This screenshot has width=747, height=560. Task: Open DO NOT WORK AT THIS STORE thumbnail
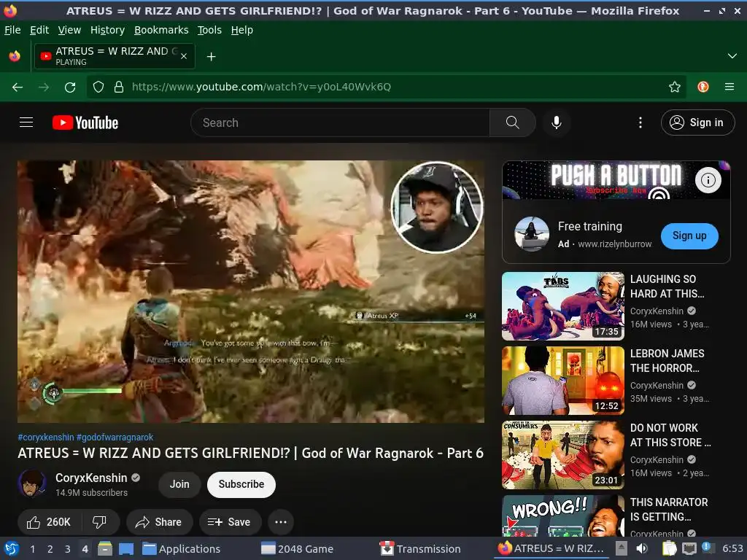pyautogui.click(x=563, y=455)
